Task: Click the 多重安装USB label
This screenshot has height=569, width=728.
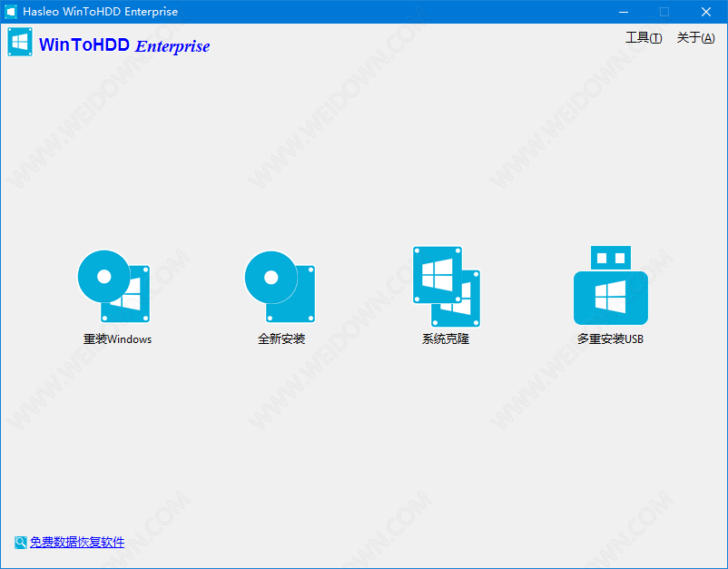Action: (x=610, y=339)
